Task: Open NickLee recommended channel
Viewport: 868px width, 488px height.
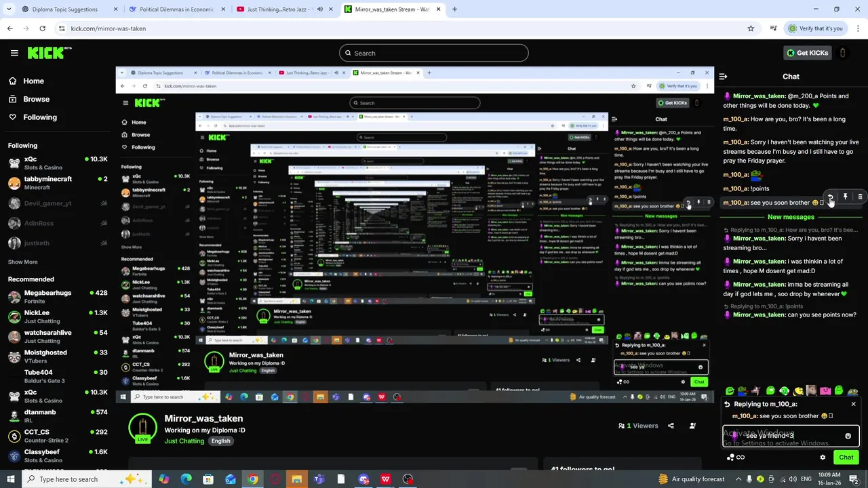Action: (57, 317)
